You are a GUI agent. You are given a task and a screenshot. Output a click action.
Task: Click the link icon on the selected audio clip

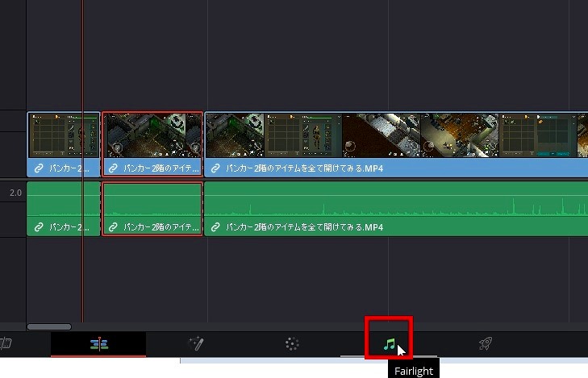(x=114, y=227)
